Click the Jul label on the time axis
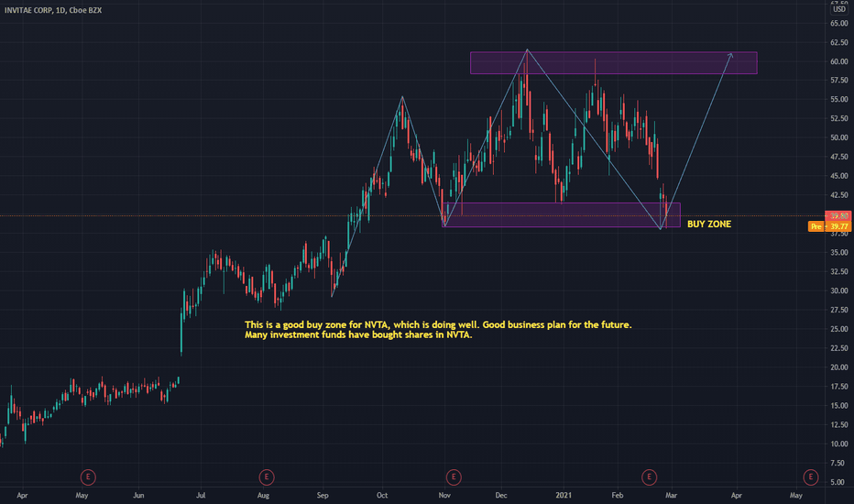Viewport: 854px width, 504px height. pos(201,495)
